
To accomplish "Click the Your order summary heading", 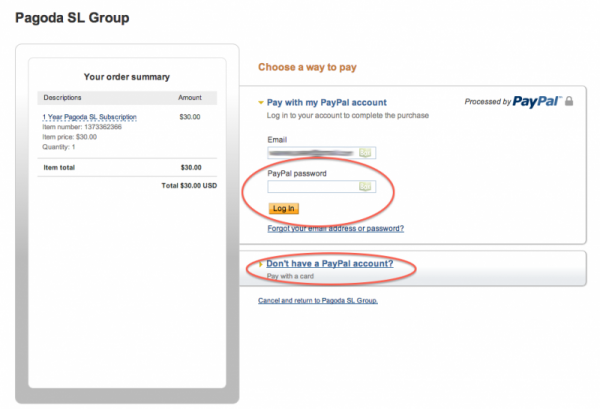I will [127, 77].
